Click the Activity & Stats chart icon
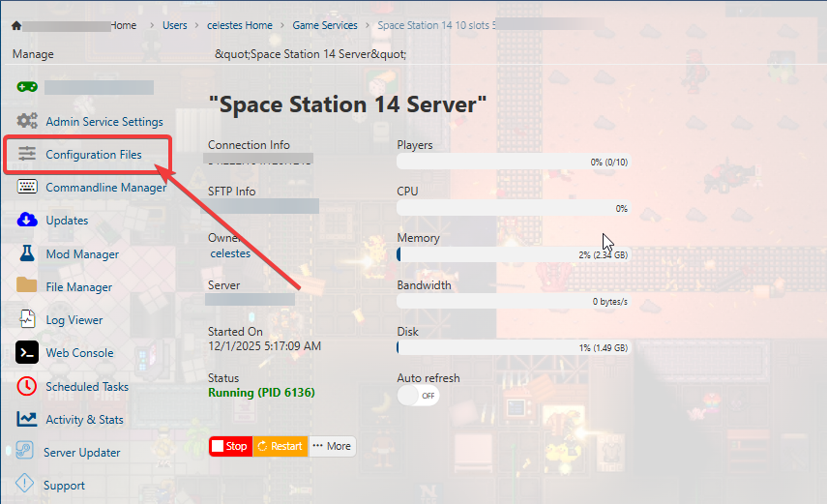Image resolution: width=827 pixels, height=504 pixels. click(x=27, y=419)
